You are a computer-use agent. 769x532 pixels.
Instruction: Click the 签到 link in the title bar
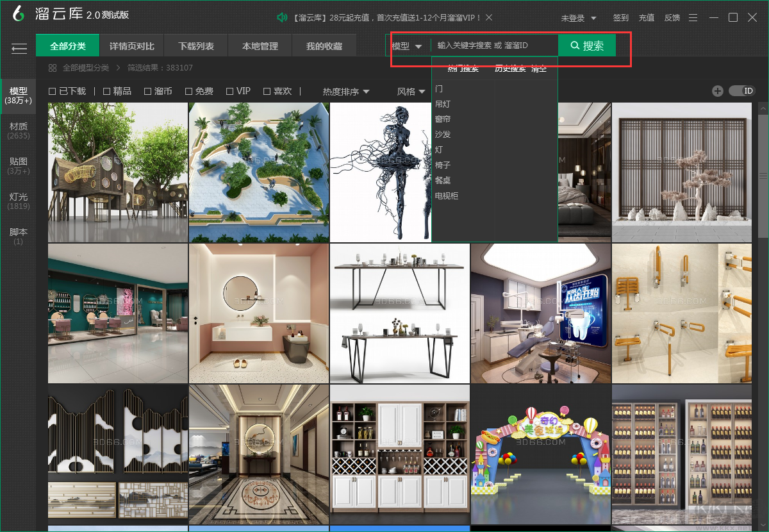click(x=620, y=18)
